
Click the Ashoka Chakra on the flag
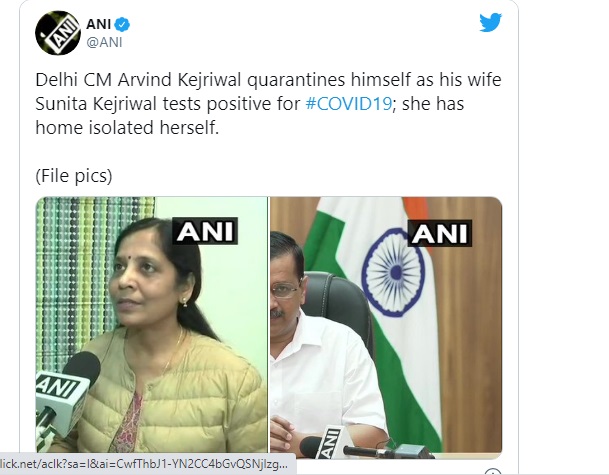pyautogui.click(x=393, y=272)
